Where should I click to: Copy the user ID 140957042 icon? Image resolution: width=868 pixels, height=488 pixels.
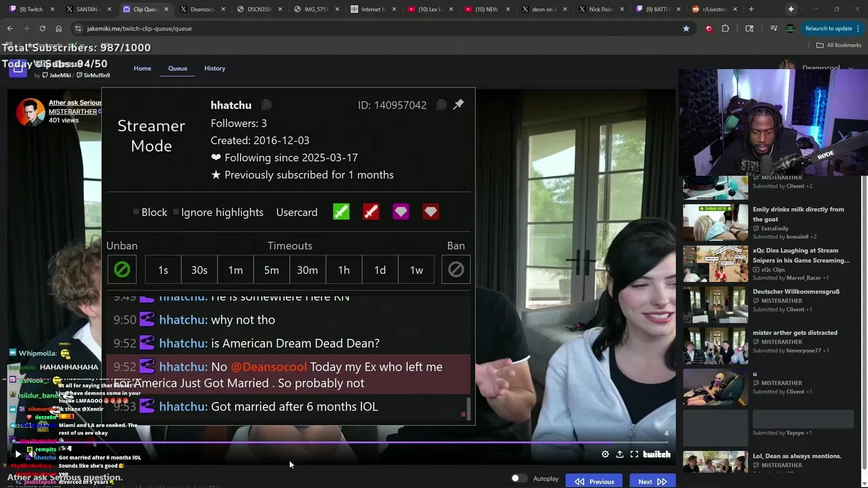[x=441, y=104]
